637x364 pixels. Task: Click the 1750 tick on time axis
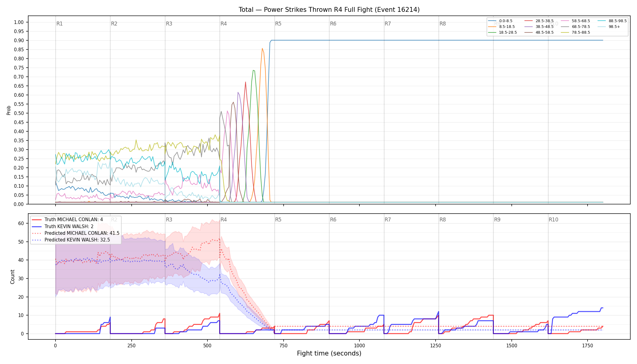[588, 345]
